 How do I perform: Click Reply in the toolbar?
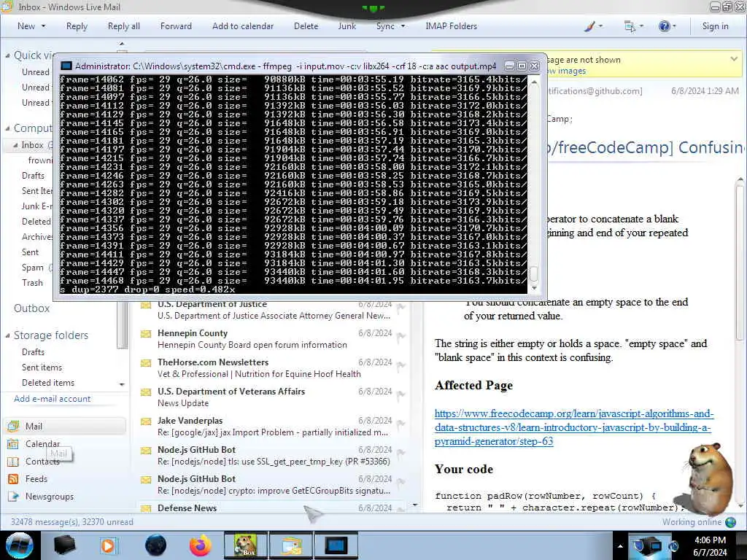pyautogui.click(x=77, y=26)
